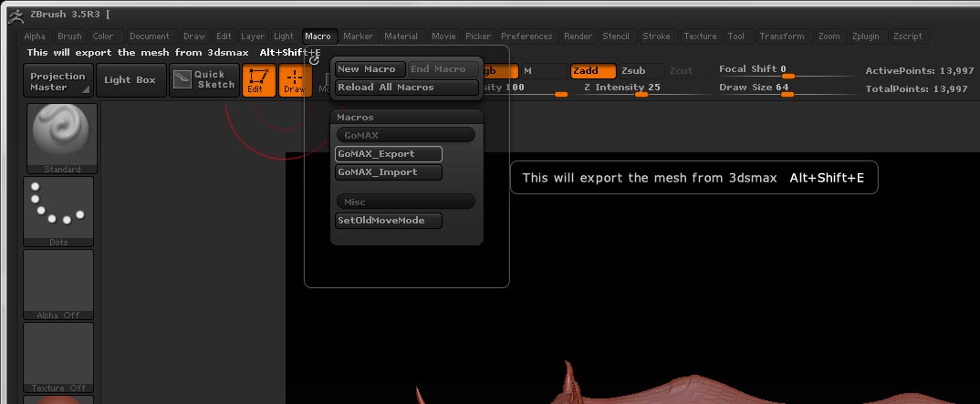980x404 pixels.
Task: Select the Standard brush thumbnail
Action: pos(58,135)
